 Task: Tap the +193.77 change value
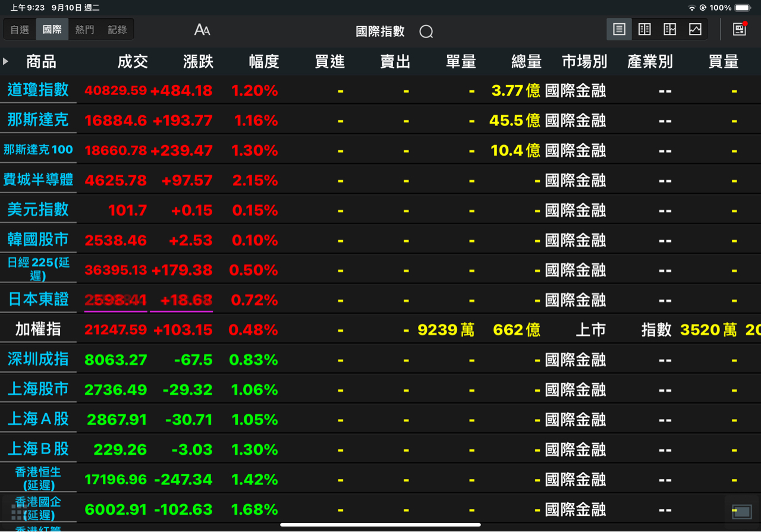point(183,121)
